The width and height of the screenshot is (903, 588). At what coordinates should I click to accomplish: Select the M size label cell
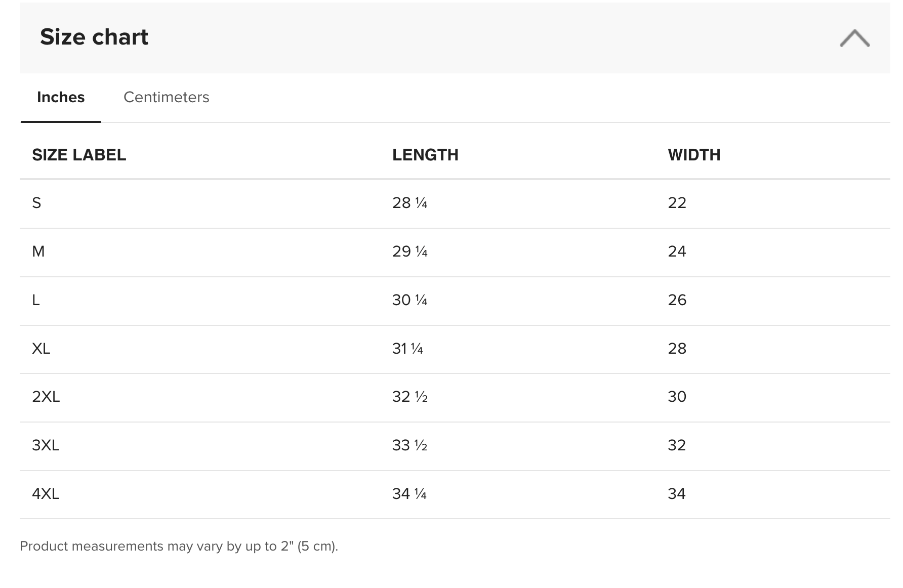click(38, 251)
